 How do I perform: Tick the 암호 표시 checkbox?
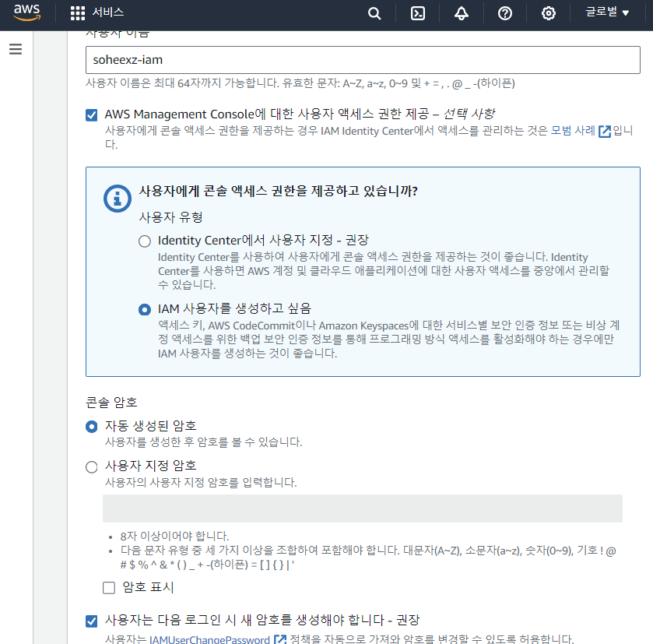point(109,588)
